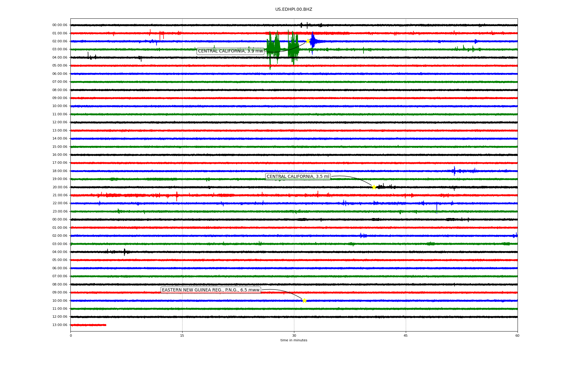
Task: Click the 20:00:06 trace time label
Action: [x=60, y=187]
